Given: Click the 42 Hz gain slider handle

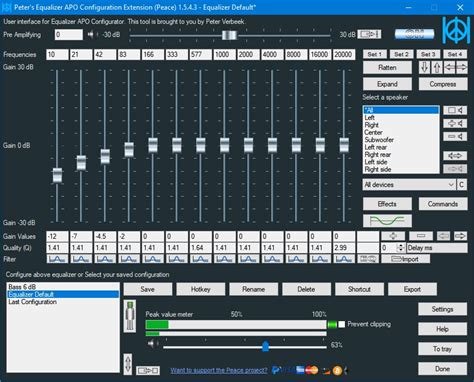Looking at the screenshot, I should (105, 156).
